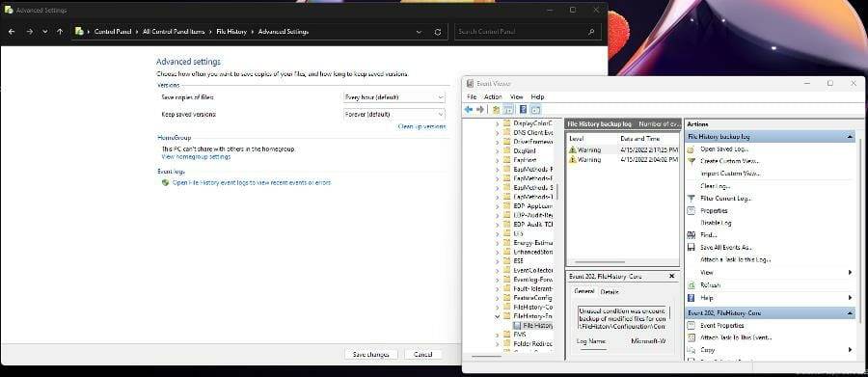
Task: Expand the DisplayColorC tree folder
Action: (x=497, y=122)
